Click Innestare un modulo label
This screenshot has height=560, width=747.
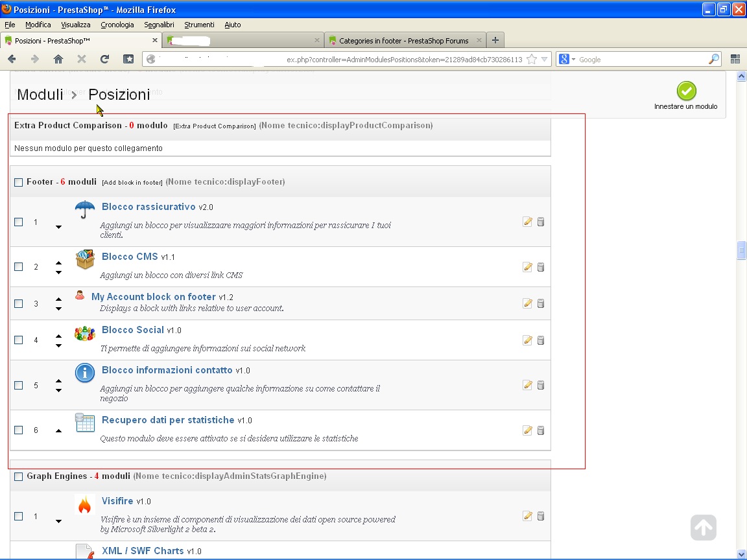click(x=685, y=106)
